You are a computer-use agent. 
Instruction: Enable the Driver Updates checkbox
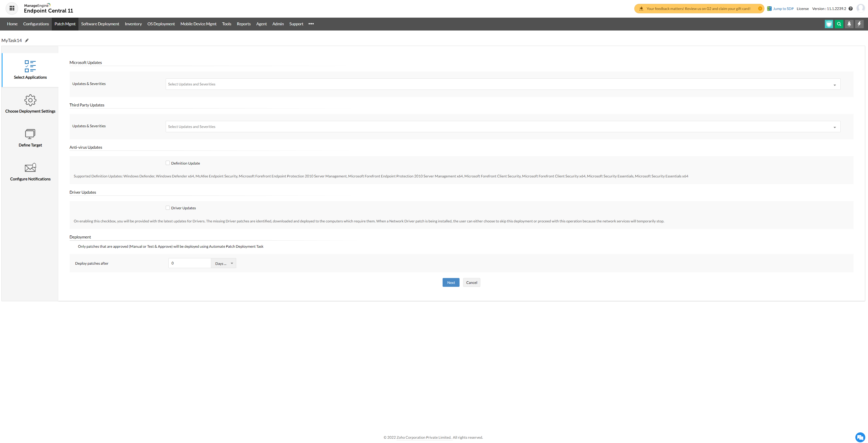(x=167, y=208)
